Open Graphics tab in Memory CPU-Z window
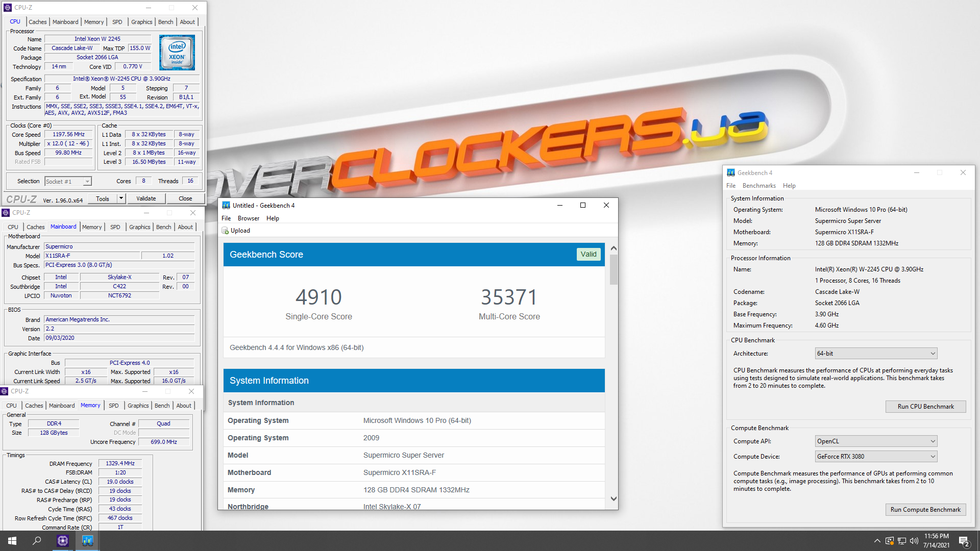980x551 pixels. click(x=138, y=406)
